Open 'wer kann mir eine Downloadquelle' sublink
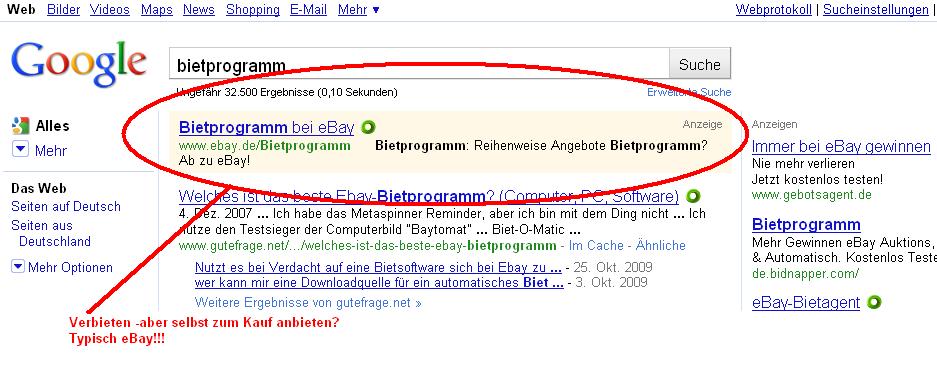 [x=379, y=282]
